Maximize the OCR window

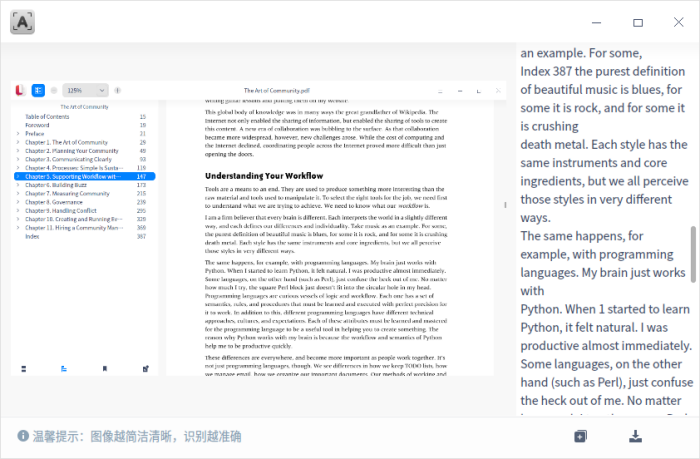(x=638, y=22)
